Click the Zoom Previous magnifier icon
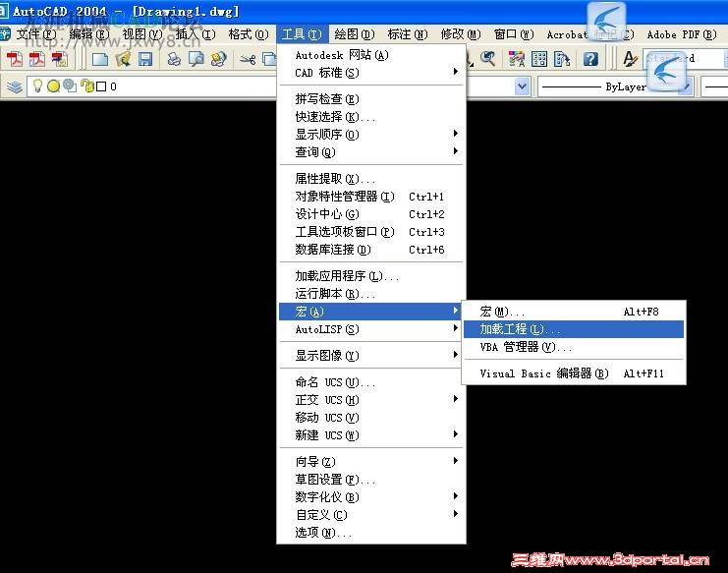 (487, 59)
